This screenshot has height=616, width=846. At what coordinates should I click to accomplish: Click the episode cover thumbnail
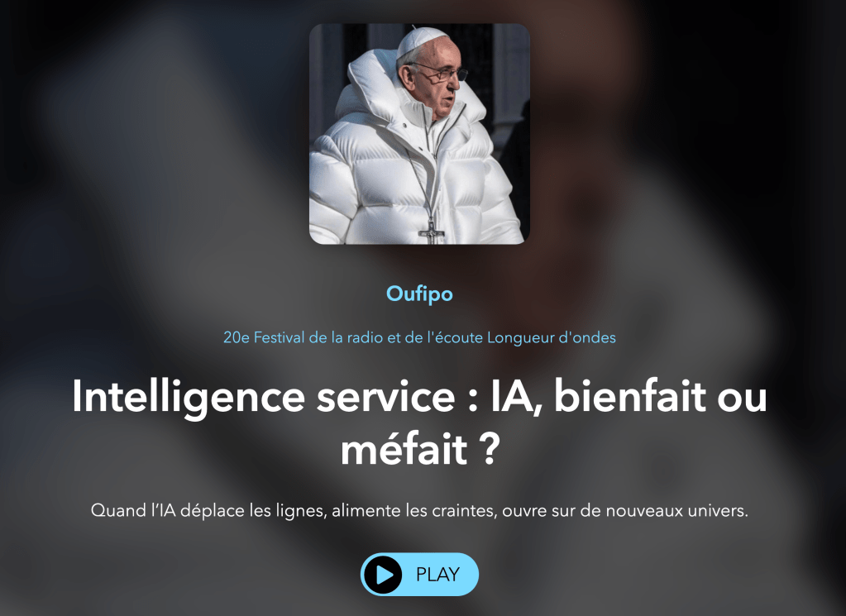(419, 134)
